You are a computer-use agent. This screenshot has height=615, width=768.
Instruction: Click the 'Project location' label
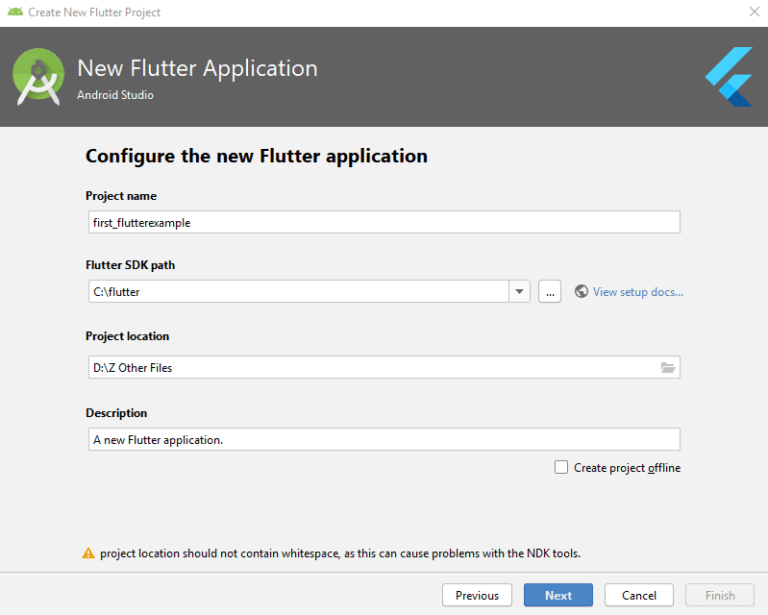click(127, 336)
